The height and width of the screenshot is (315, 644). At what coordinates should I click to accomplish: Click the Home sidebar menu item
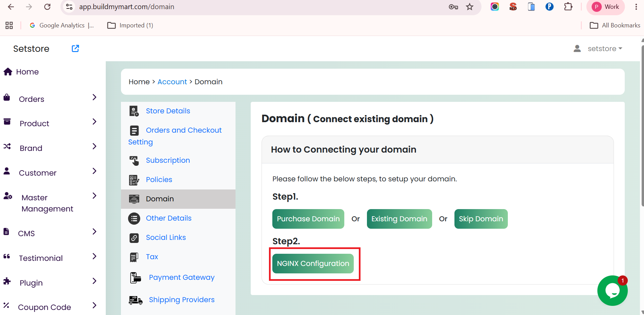pos(27,72)
